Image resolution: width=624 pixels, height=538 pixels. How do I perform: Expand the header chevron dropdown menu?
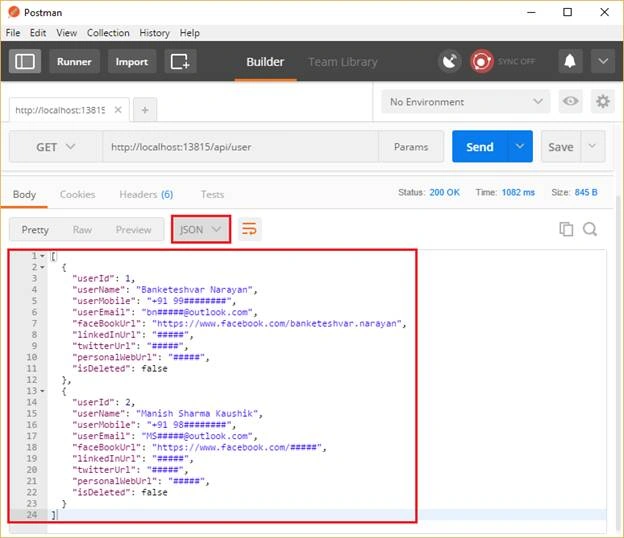pyautogui.click(x=603, y=62)
